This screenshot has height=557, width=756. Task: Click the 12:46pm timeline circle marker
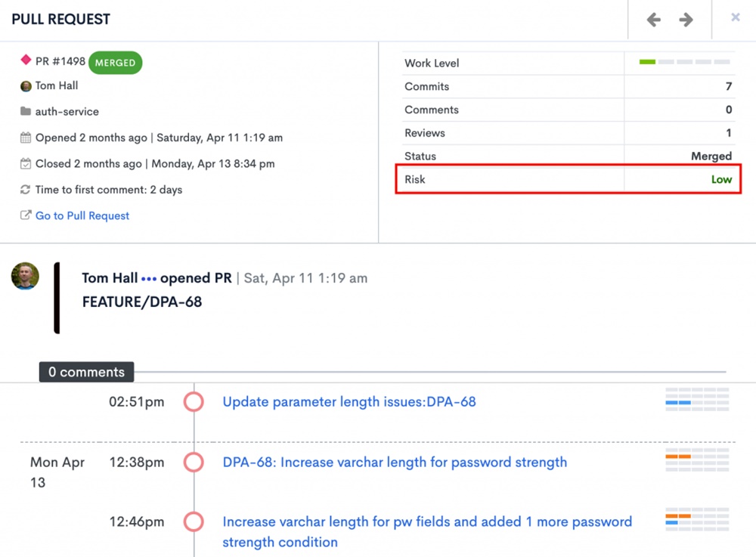tap(194, 521)
